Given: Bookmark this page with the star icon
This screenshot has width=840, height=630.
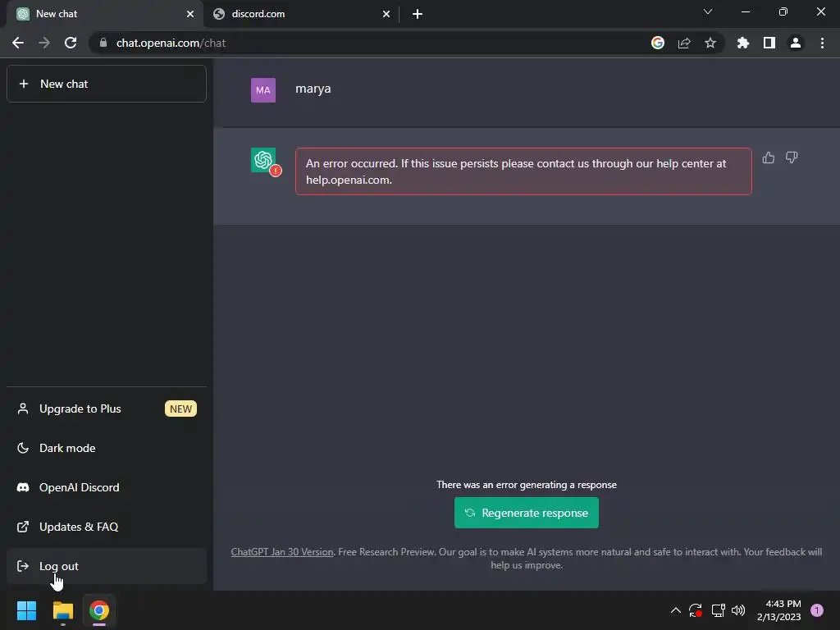Looking at the screenshot, I should click(710, 43).
